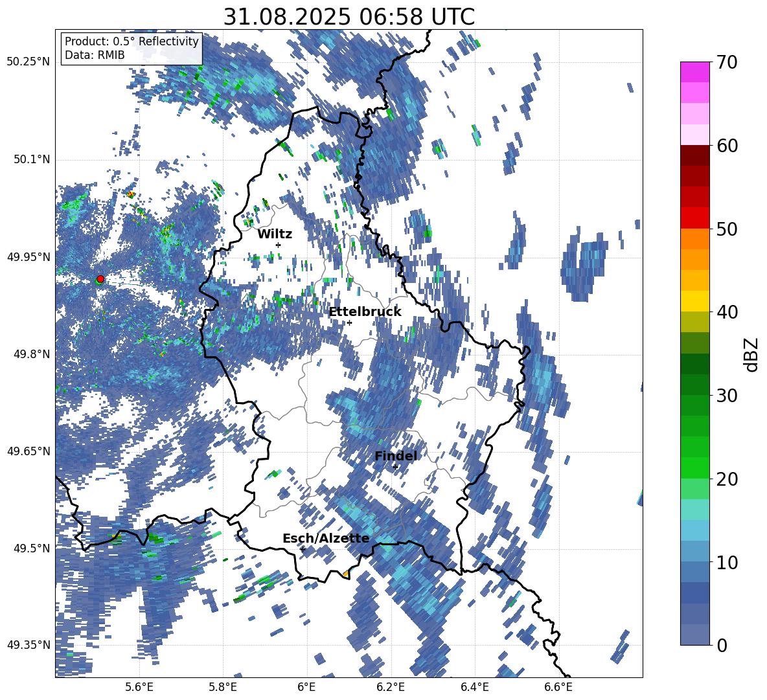Click the 20 tick label on colorbar
Viewport: 767px width, 700px height.
(x=726, y=479)
